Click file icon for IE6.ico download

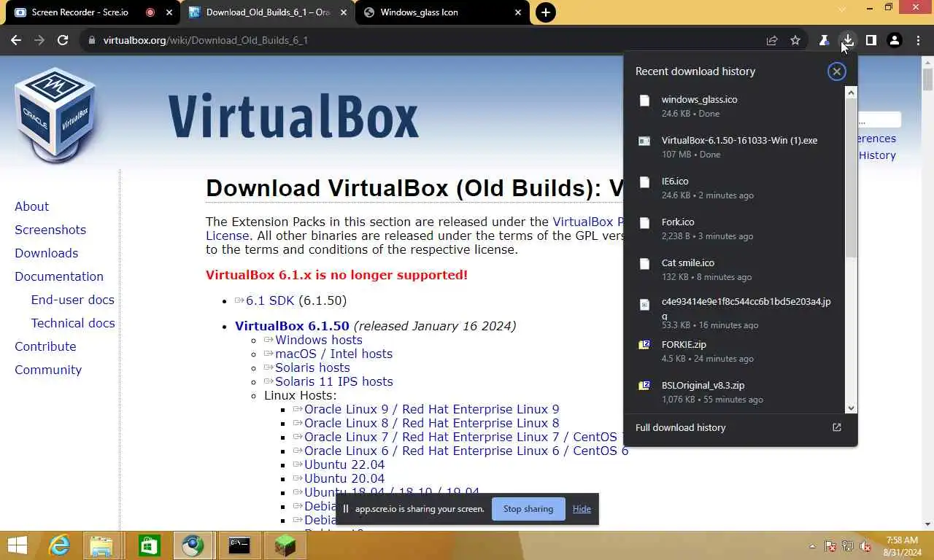tap(644, 182)
